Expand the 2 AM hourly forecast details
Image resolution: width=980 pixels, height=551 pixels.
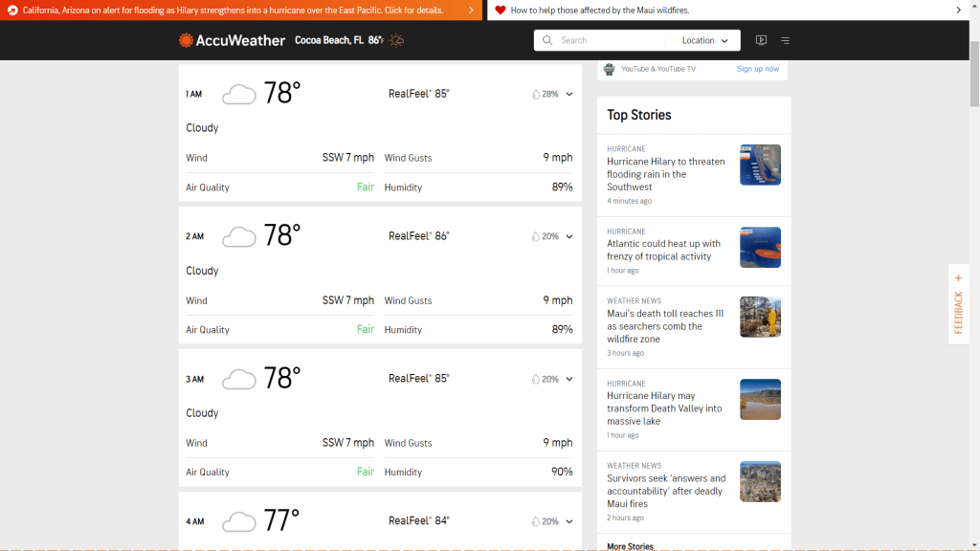[x=568, y=236]
